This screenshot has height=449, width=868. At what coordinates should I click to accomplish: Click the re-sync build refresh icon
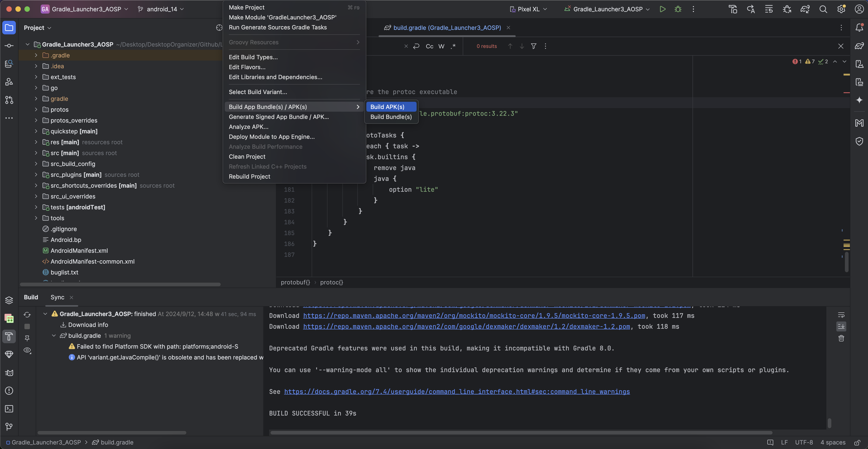[x=27, y=315]
